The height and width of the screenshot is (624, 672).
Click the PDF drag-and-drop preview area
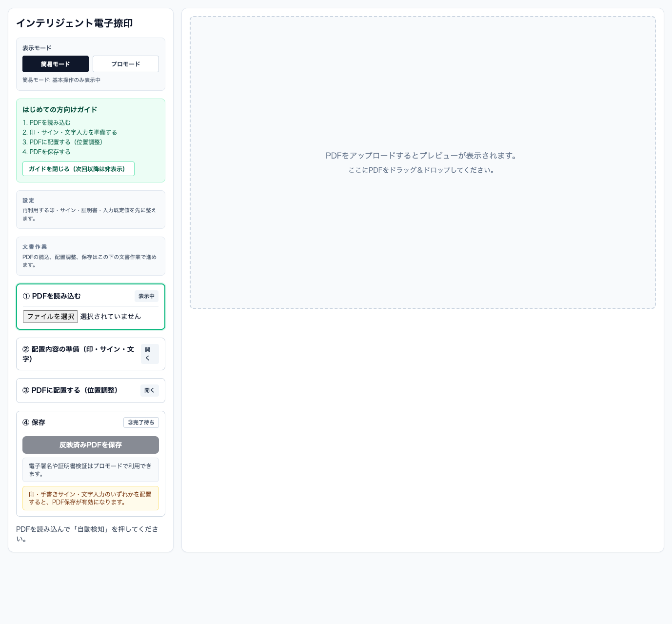(x=422, y=162)
